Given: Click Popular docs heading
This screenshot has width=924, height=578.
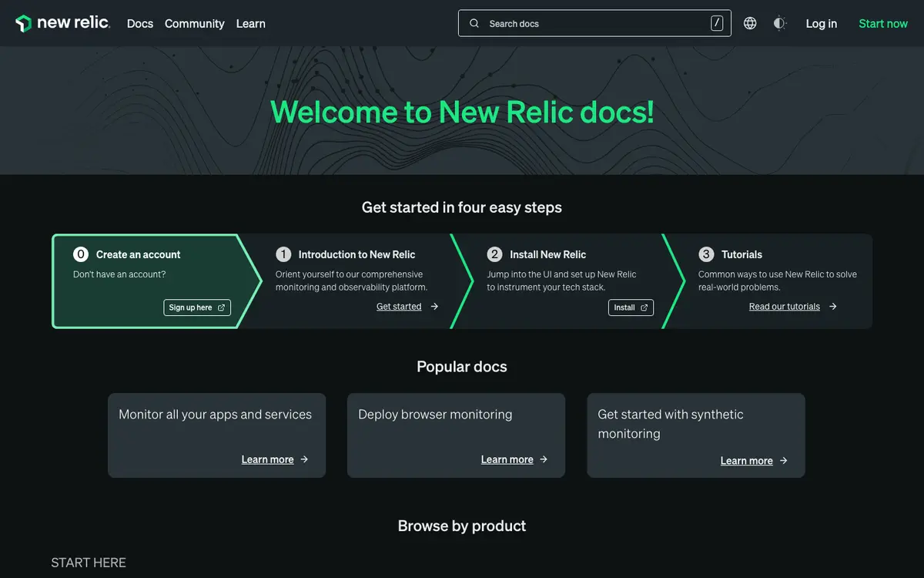Looking at the screenshot, I should pyautogui.click(x=462, y=367).
